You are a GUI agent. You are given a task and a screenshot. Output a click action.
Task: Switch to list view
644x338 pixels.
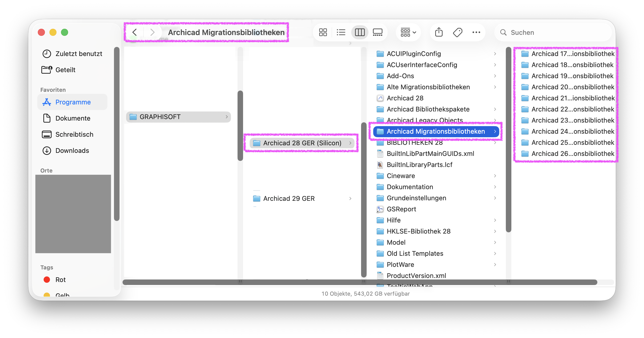point(341,32)
